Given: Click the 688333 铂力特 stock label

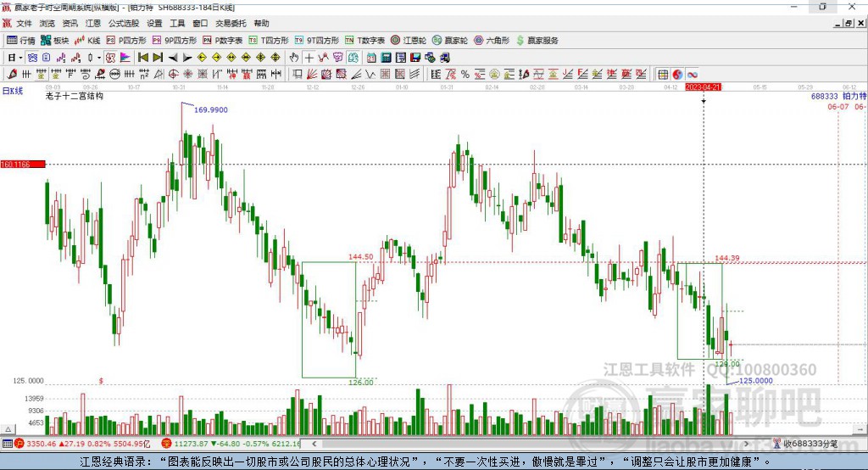Looking at the screenshot, I should click(x=838, y=96).
